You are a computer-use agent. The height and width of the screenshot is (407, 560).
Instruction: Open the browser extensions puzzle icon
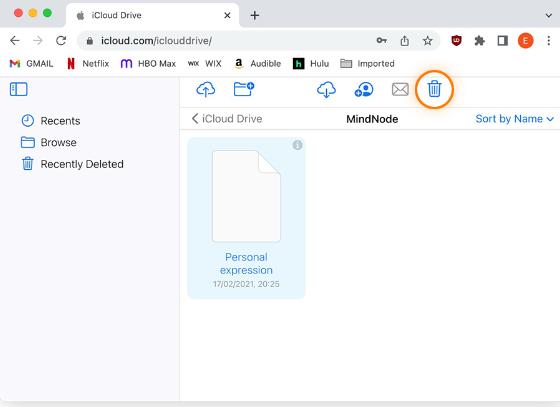tap(479, 41)
